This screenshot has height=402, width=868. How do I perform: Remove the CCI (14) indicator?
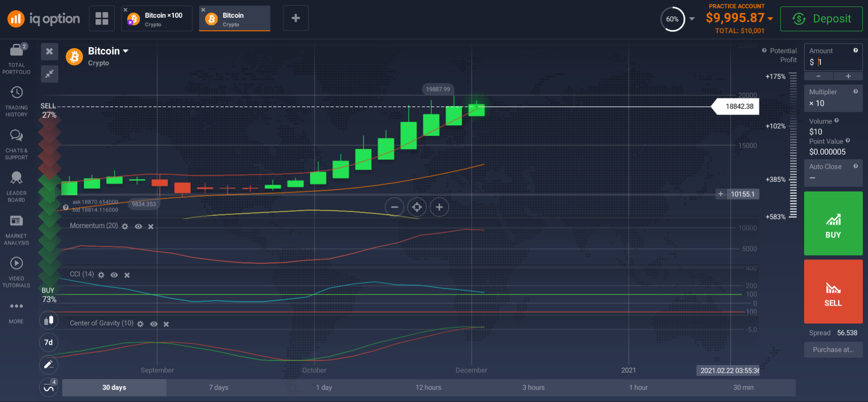pos(127,275)
